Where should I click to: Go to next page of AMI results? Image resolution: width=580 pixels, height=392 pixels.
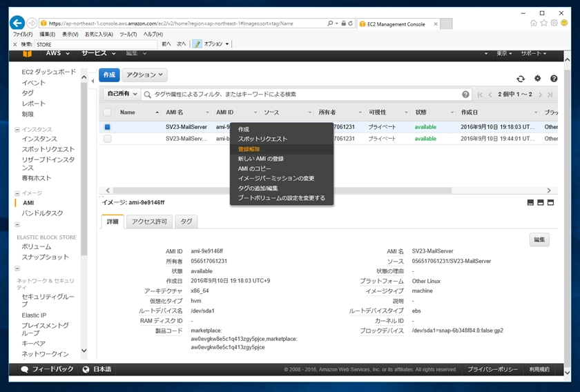pyautogui.click(x=540, y=95)
